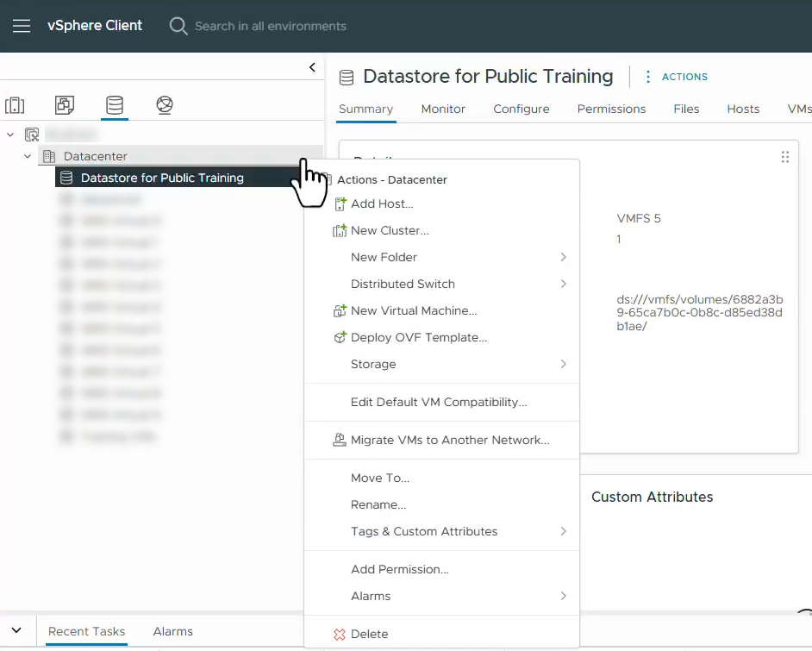The height and width of the screenshot is (651, 812).
Task: Choose Edit Default VM Compatibility...
Action: 441,403
